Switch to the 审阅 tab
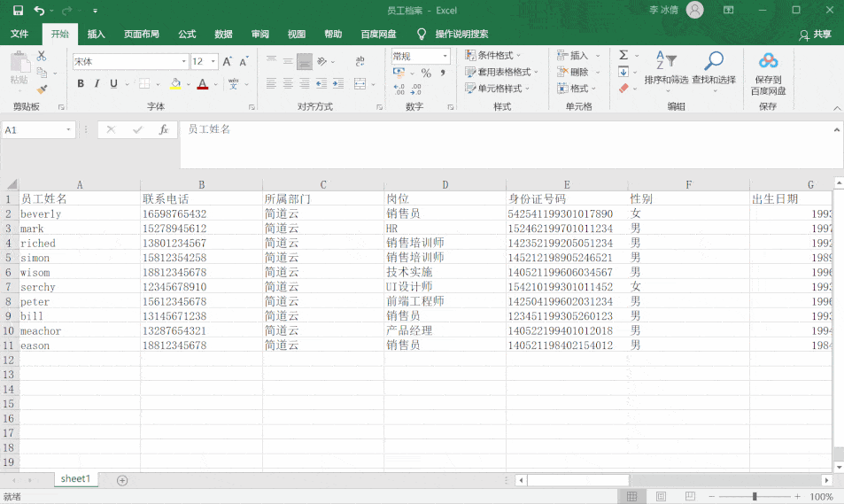The height and width of the screenshot is (504, 844). pyautogui.click(x=260, y=34)
